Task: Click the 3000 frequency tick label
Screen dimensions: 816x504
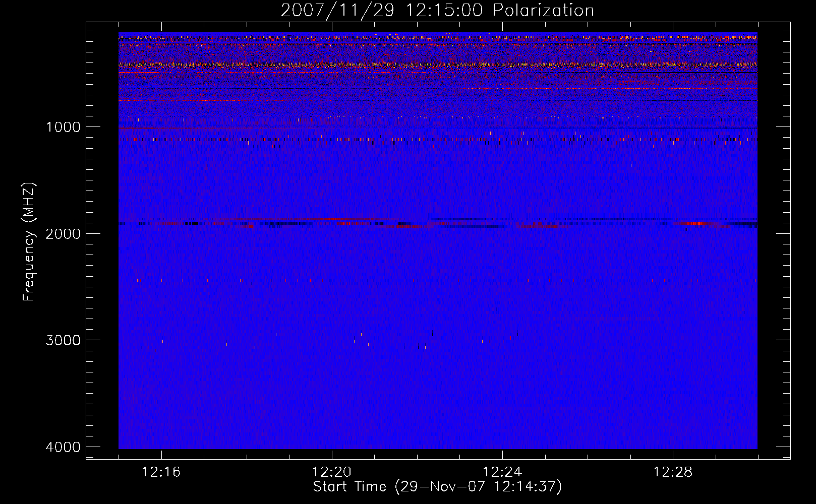Action: (x=63, y=340)
